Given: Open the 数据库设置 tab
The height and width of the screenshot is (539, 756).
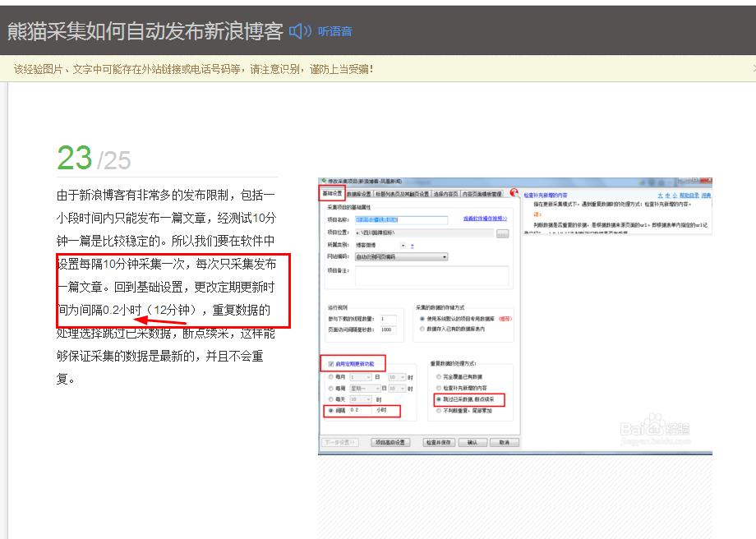Looking at the screenshot, I should point(359,194).
